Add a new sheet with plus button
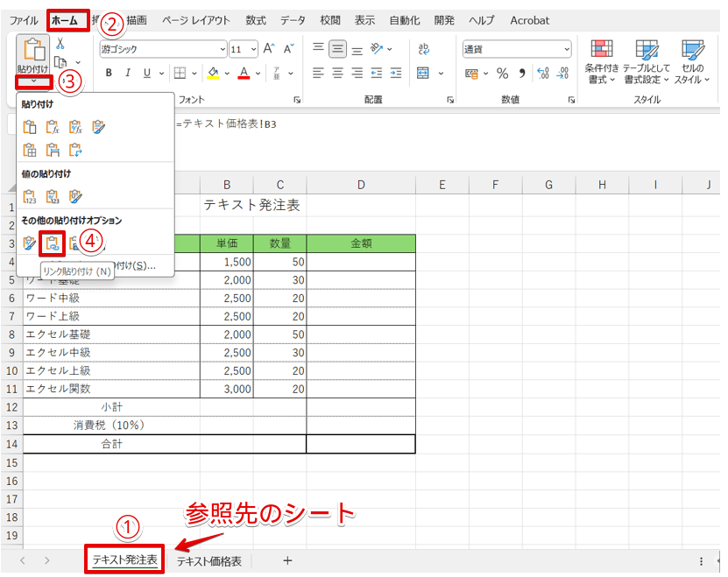Screen dimensions: 728x577 pyautogui.click(x=287, y=560)
